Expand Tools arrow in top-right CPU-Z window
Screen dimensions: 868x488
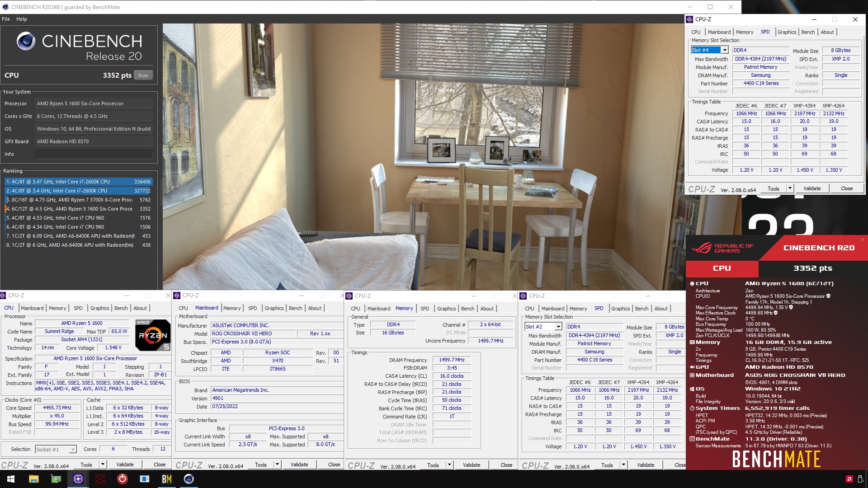click(x=790, y=188)
